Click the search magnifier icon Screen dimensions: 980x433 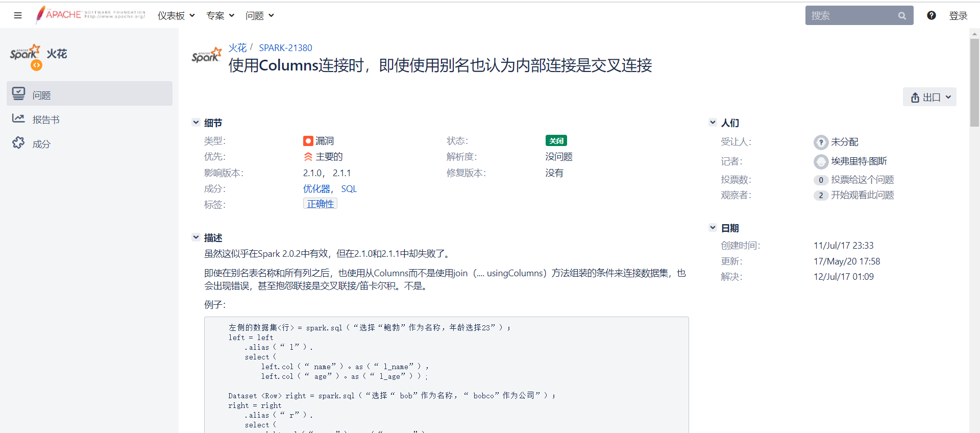coord(902,16)
